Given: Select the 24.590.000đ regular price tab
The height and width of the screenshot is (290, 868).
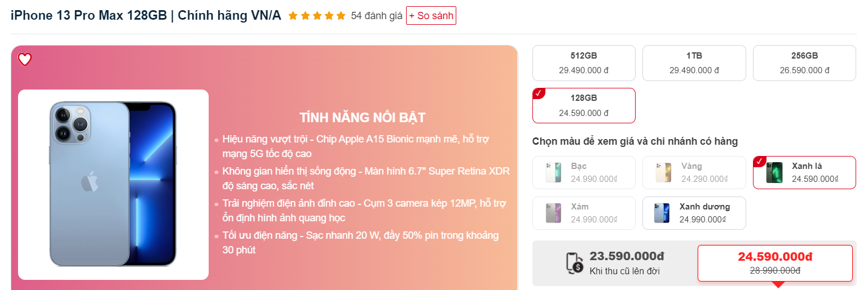Looking at the screenshot, I should tap(775, 263).
